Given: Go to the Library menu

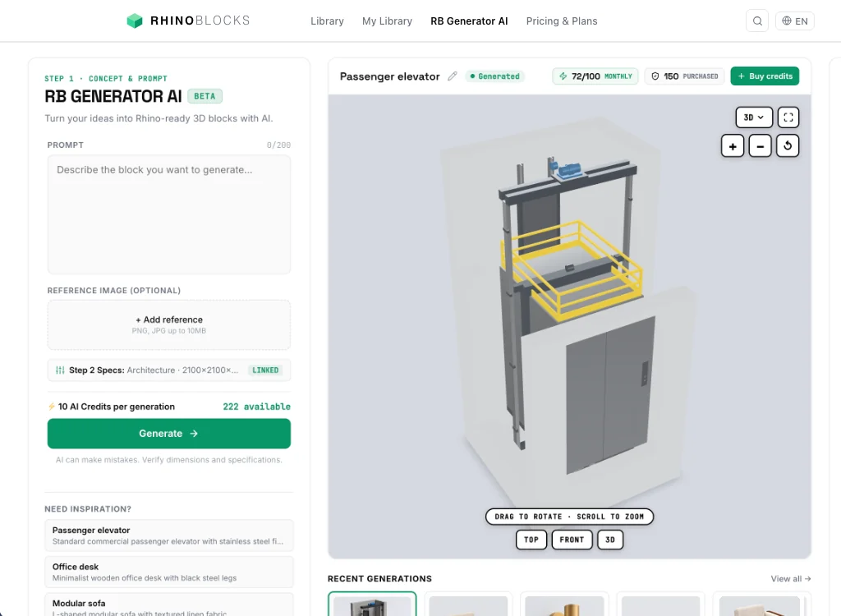Looking at the screenshot, I should point(327,21).
